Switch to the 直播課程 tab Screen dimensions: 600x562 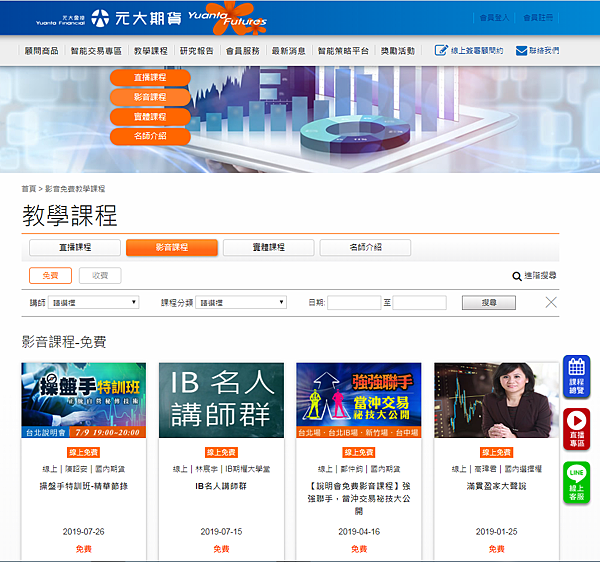[75, 247]
